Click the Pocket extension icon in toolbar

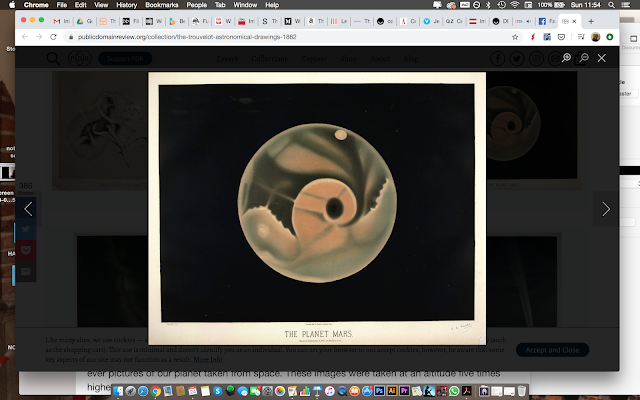(562, 37)
